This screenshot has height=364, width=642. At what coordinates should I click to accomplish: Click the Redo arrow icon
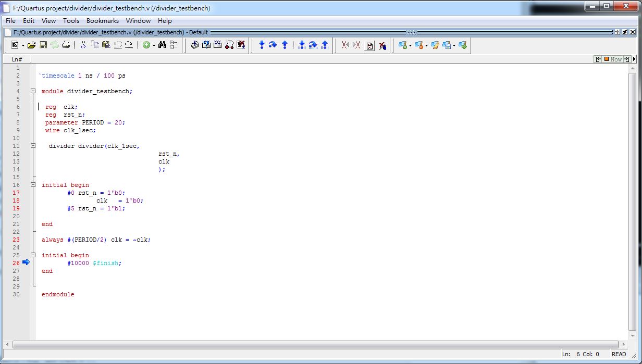[x=129, y=45]
